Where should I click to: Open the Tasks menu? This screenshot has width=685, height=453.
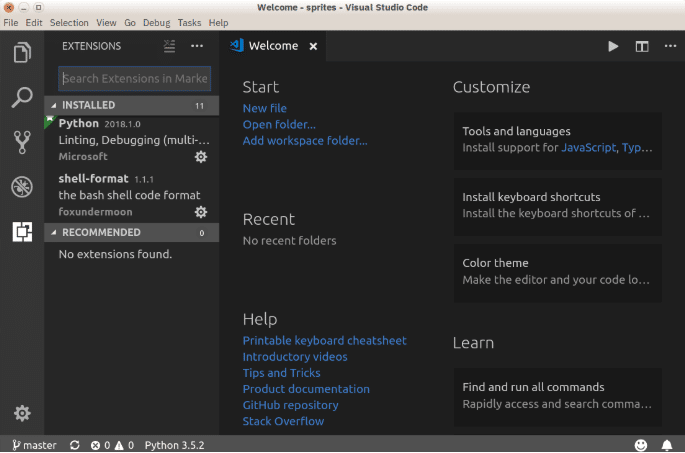[x=189, y=23]
